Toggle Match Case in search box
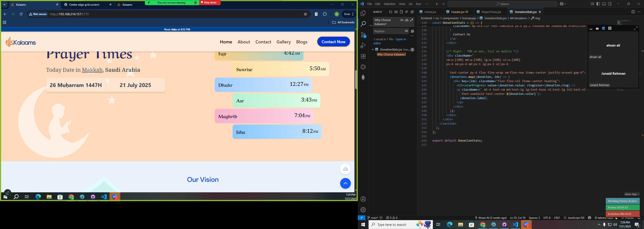The image size is (644, 229). (402, 20)
